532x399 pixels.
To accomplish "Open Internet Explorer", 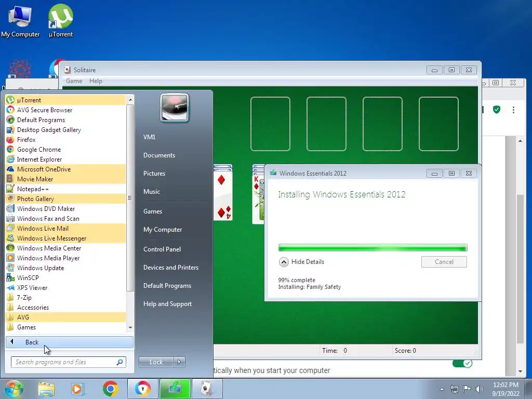I will [x=65, y=159].
